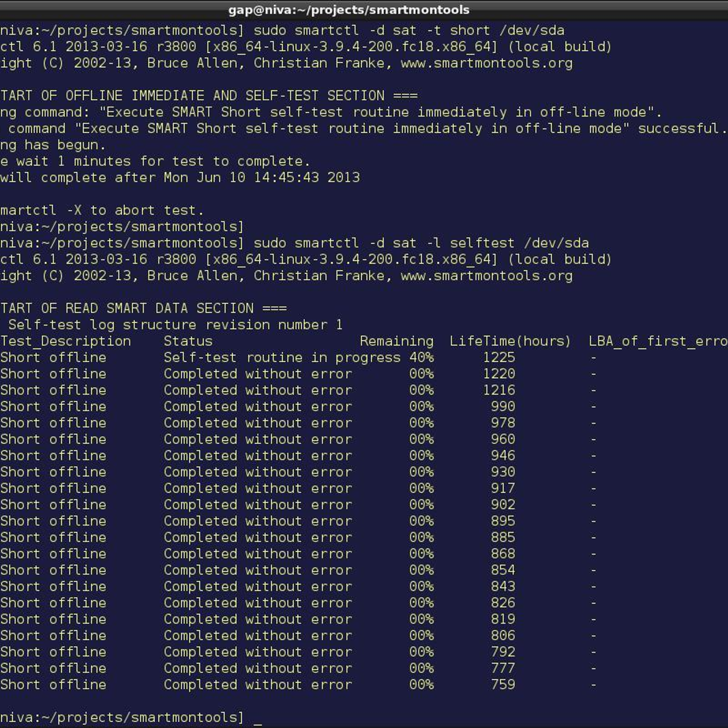Click the 'READ SMART DATA SECTION' heading
Viewport: 728px width, 728px height.
[159, 308]
